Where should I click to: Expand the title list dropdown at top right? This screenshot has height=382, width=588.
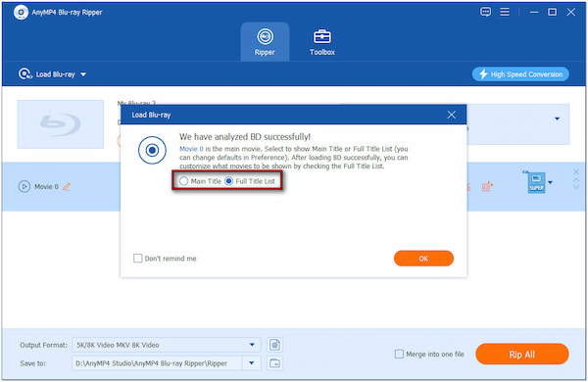click(558, 119)
